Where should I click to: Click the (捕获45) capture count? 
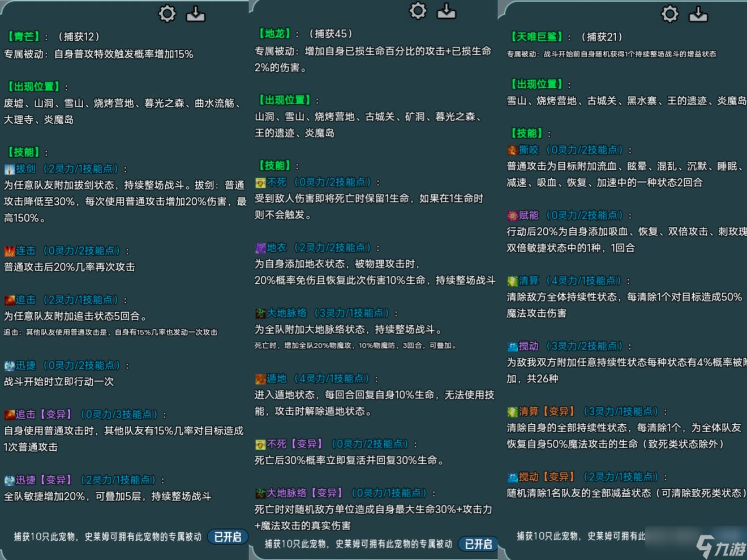330,34
